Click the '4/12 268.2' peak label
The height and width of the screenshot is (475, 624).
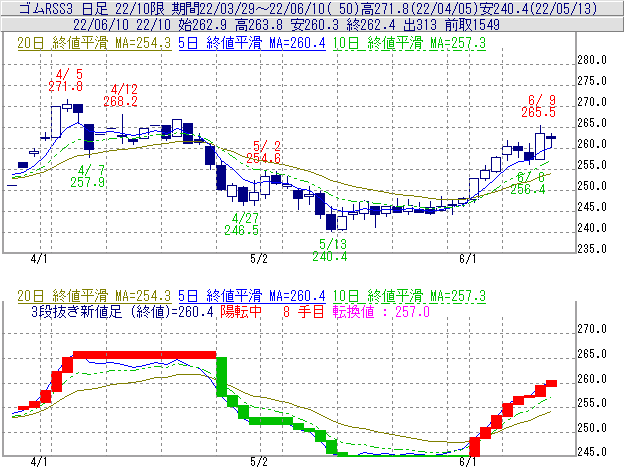[x=121, y=95]
